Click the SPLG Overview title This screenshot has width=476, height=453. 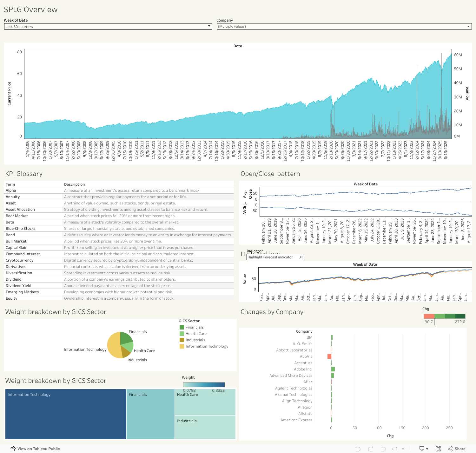coord(31,10)
